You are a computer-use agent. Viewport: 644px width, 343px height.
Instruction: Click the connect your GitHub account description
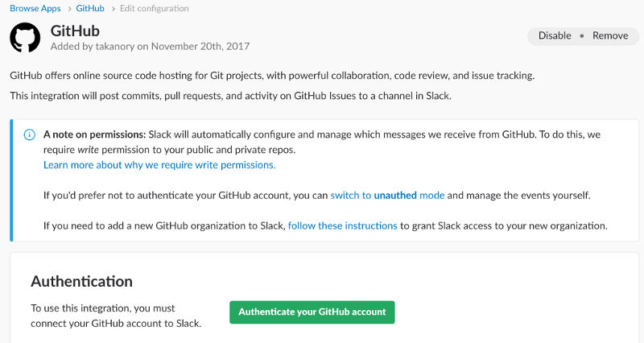[x=116, y=316]
